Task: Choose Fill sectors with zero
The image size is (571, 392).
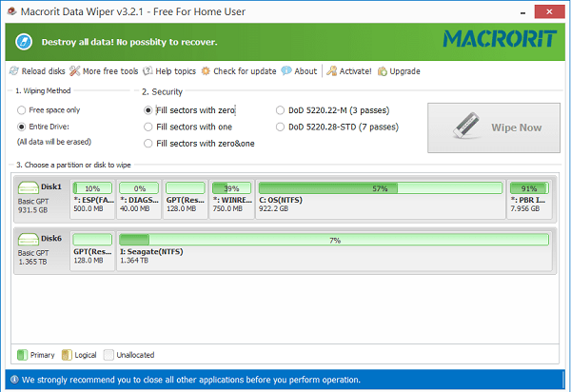Action: click(x=190, y=110)
